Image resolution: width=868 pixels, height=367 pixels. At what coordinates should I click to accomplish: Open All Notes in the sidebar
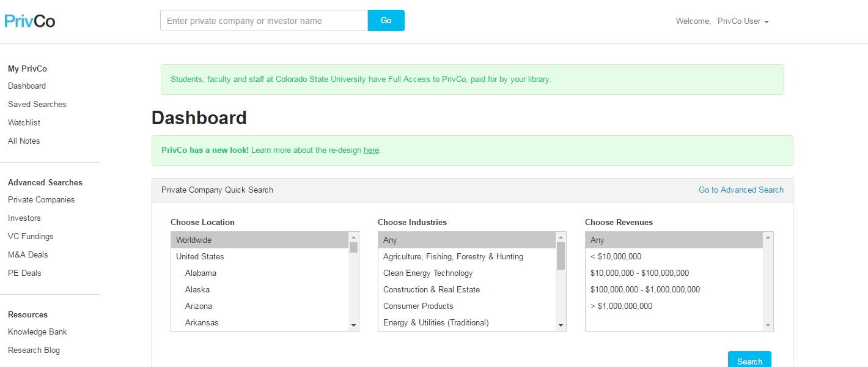click(x=24, y=141)
